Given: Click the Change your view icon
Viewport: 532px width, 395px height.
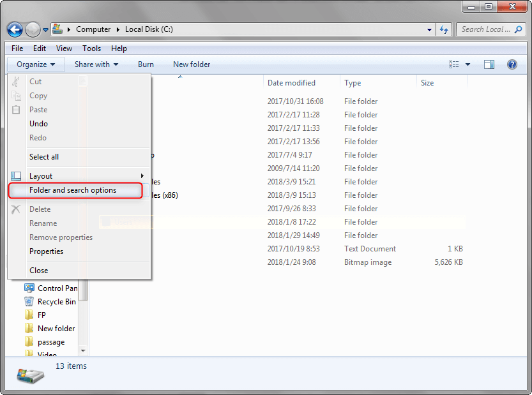Looking at the screenshot, I should (x=454, y=64).
